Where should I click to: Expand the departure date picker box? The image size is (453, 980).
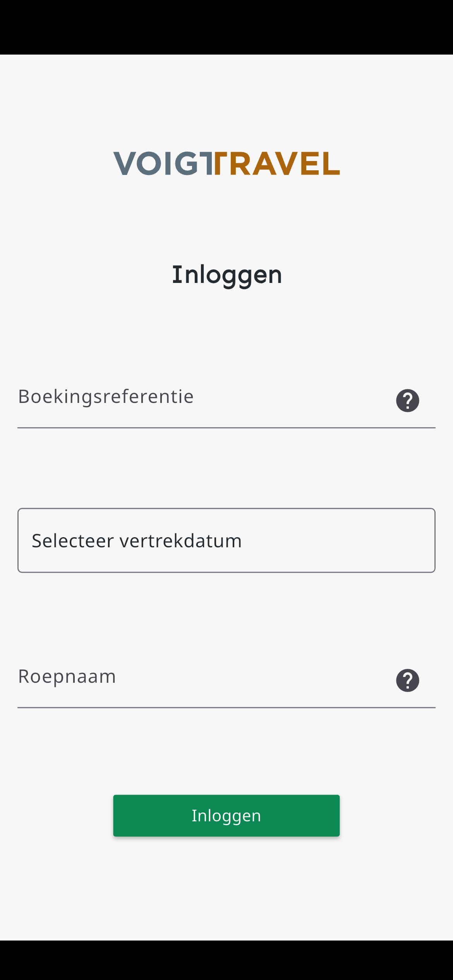coord(226,540)
